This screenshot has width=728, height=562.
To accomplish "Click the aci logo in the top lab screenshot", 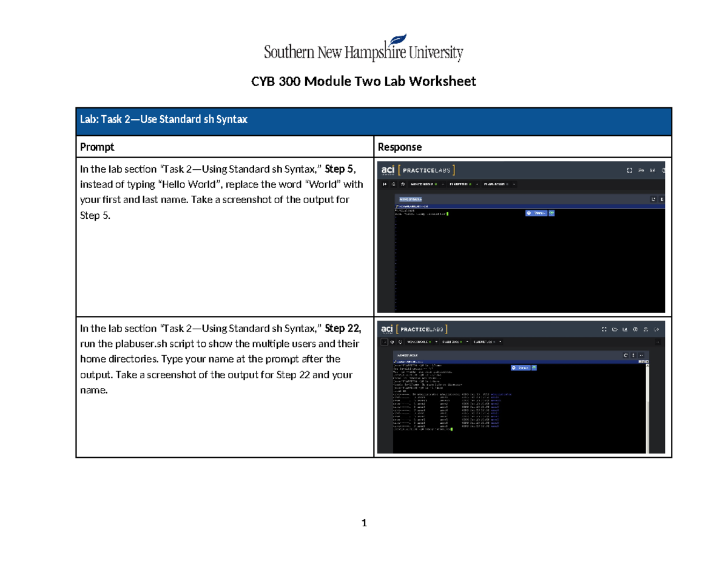I will (388, 170).
